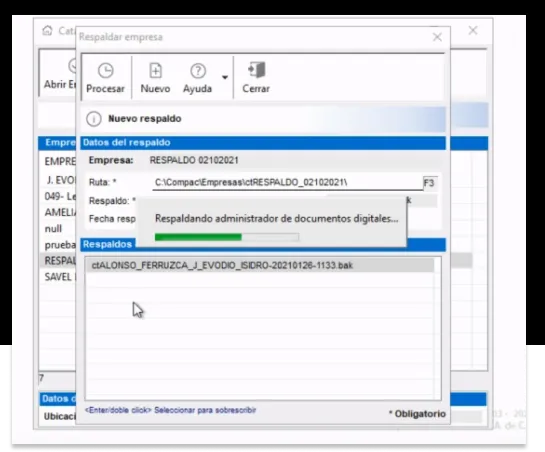Click the RESPALDO 02102021 empresa value
The height and width of the screenshot is (452, 545).
[194, 160]
